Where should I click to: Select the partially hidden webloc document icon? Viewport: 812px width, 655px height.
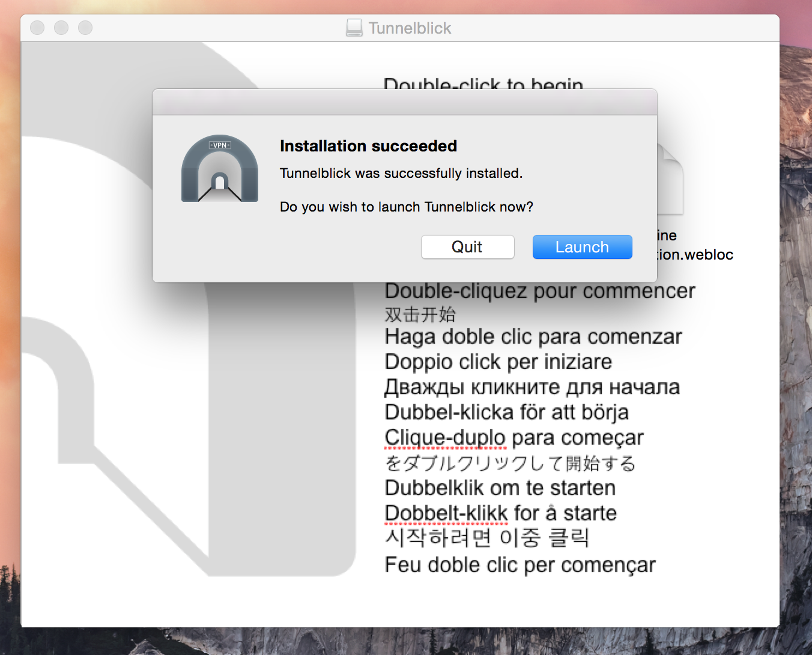pos(671,180)
